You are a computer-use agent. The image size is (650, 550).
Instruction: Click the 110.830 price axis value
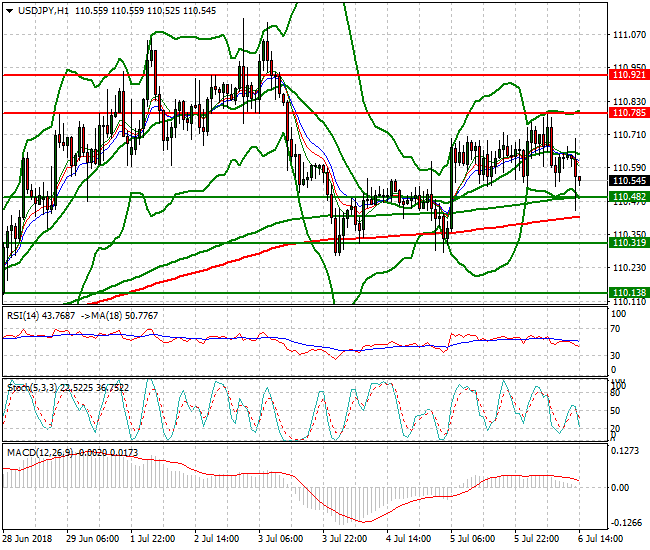click(x=629, y=102)
